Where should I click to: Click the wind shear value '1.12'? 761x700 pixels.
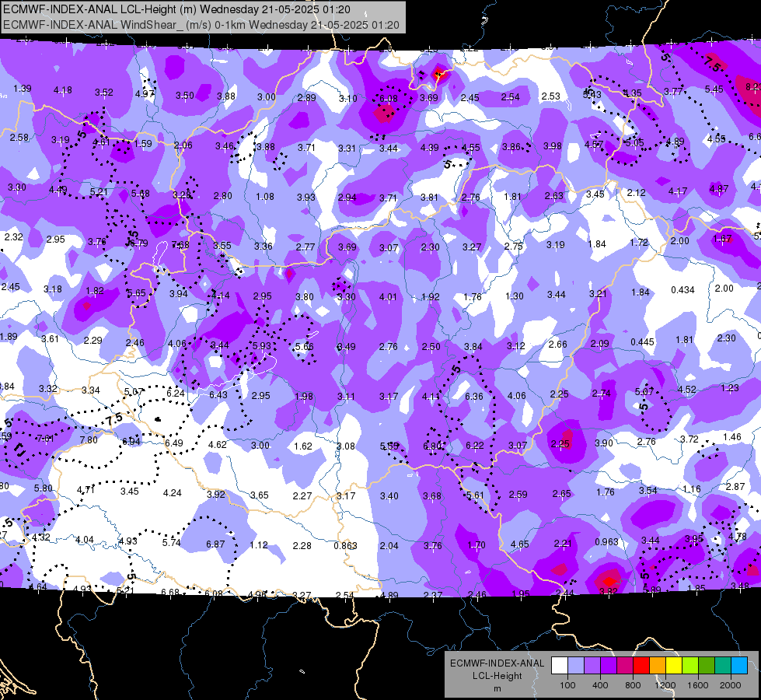tap(259, 545)
